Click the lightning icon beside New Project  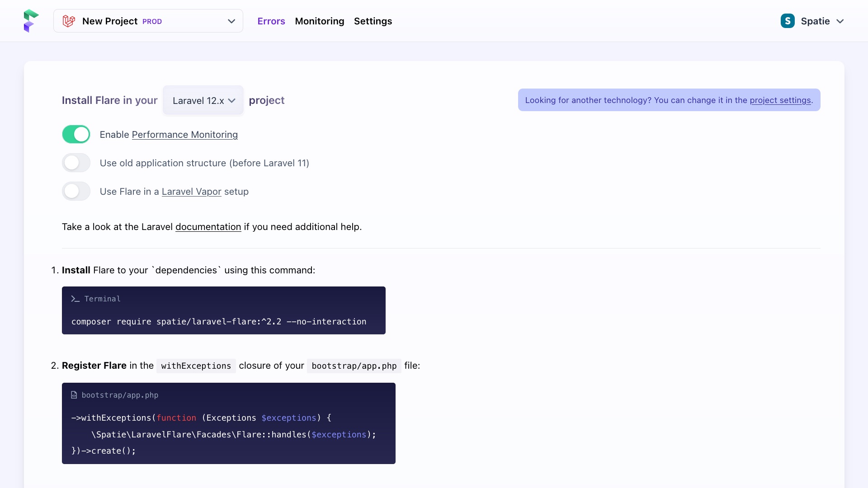(69, 21)
